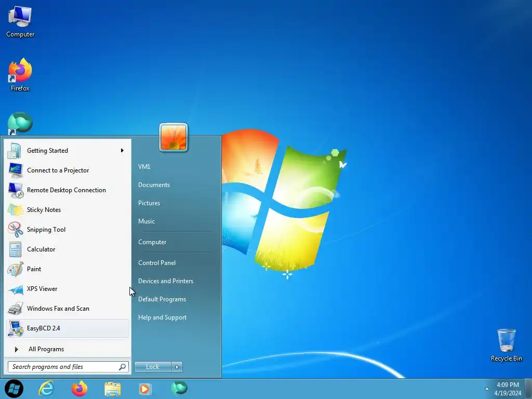The height and width of the screenshot is (399, 532).
Task: Click the Remote Desktop Connection icon
Action: 15,190
